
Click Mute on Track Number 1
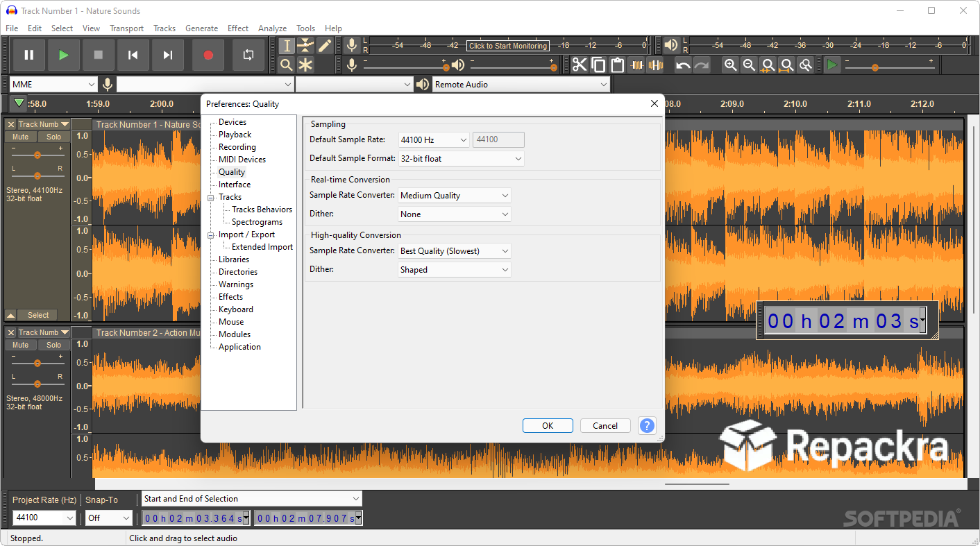coord(21,137)
